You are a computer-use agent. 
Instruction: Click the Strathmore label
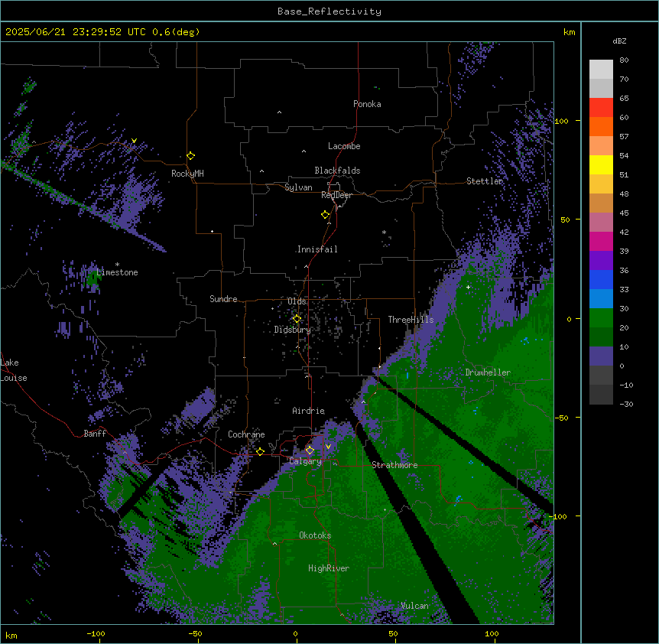coord(394,465)
